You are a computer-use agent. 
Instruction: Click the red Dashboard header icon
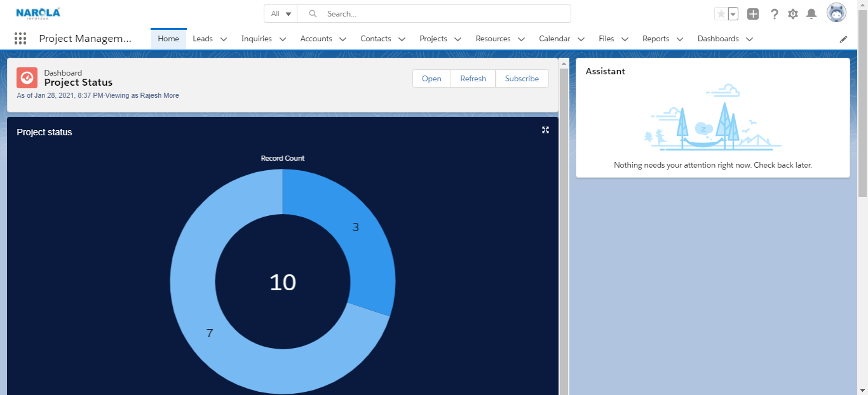coord(27,77)
